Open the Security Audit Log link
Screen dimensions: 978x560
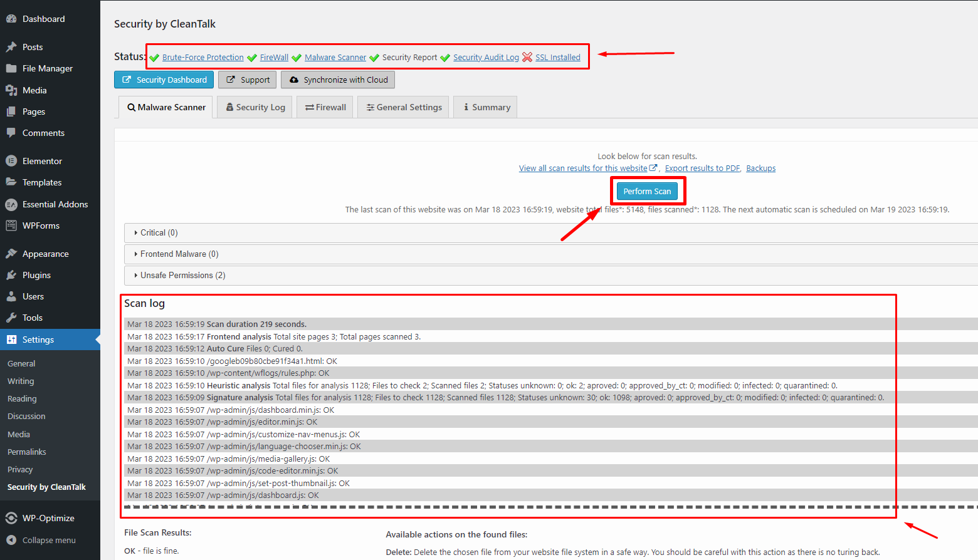tap(486, 57)
